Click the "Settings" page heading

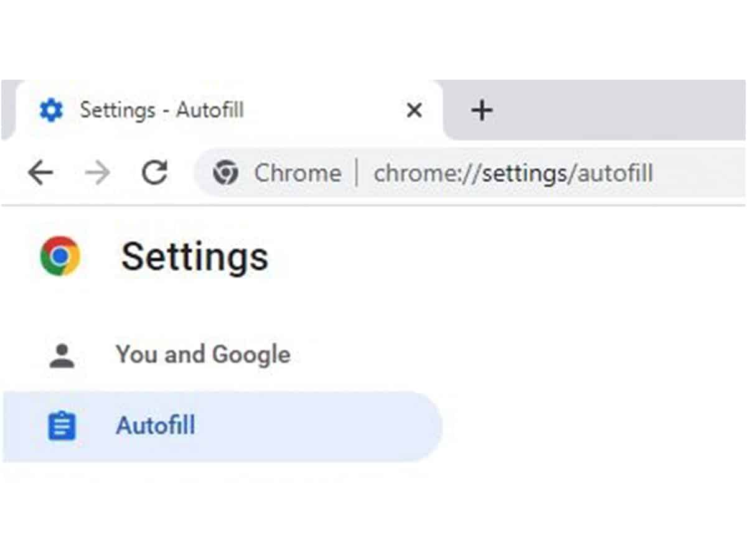[195, 256]
